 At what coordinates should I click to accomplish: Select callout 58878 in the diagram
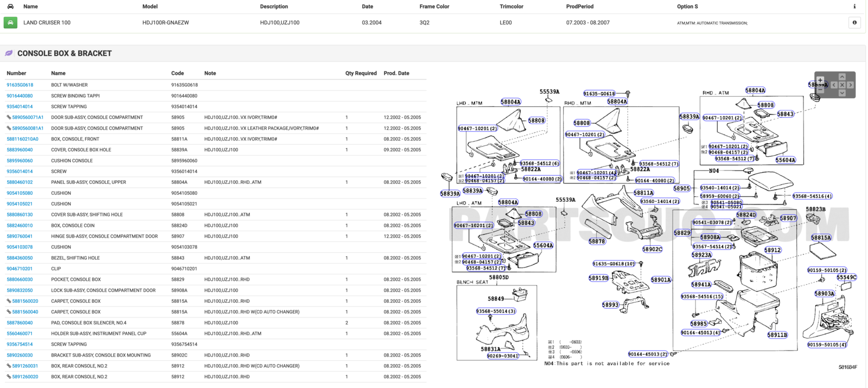597,241
